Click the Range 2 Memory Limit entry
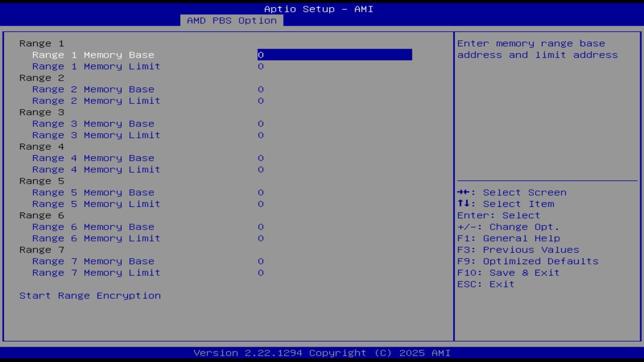 [x=96, y=101]
